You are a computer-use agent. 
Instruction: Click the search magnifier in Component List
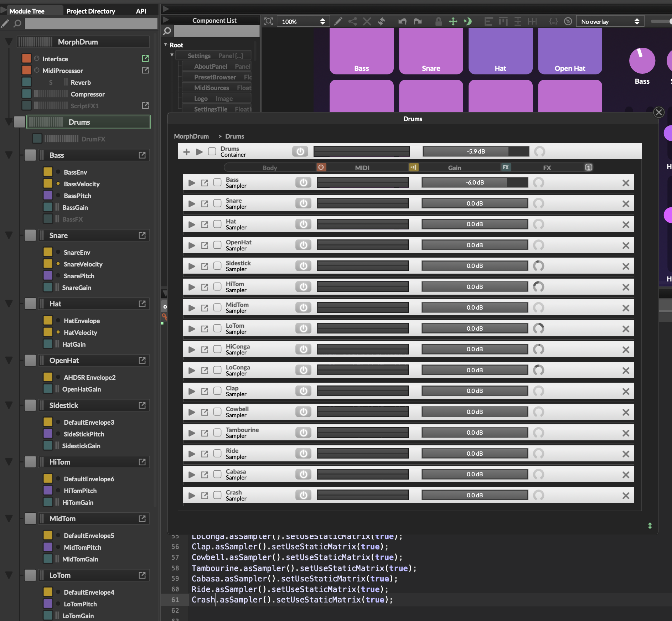tap(167, 31)
